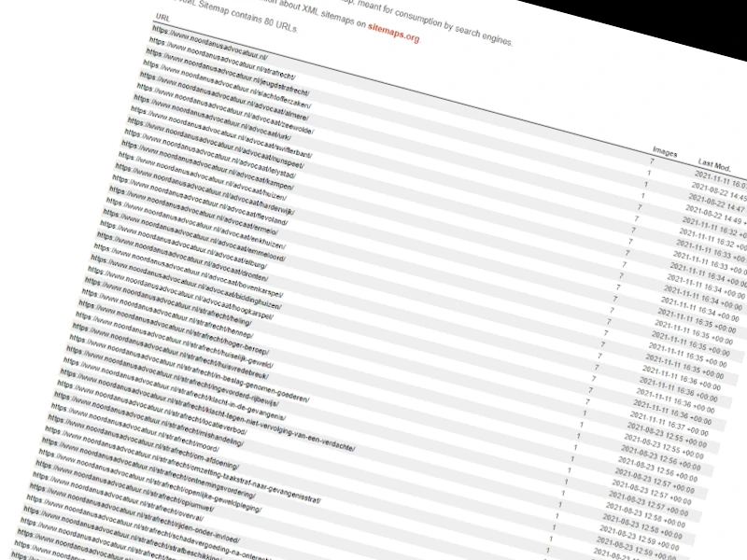Viewport: 747px width, 560px height.
Task: Open the /advocaat/urk/ link
Action: pyautogui.click(x=212, y=116)
